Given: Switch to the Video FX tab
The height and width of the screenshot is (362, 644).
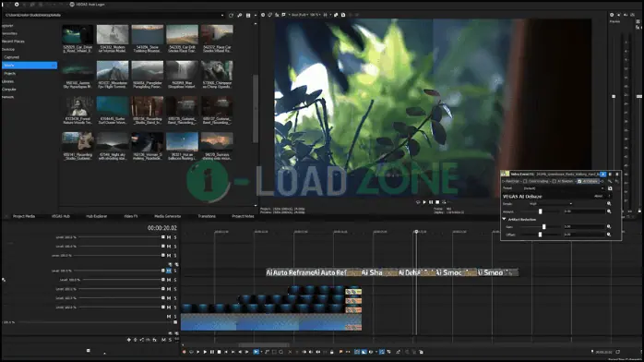Looking at the screenshot, I should click(x=131, y=216).
